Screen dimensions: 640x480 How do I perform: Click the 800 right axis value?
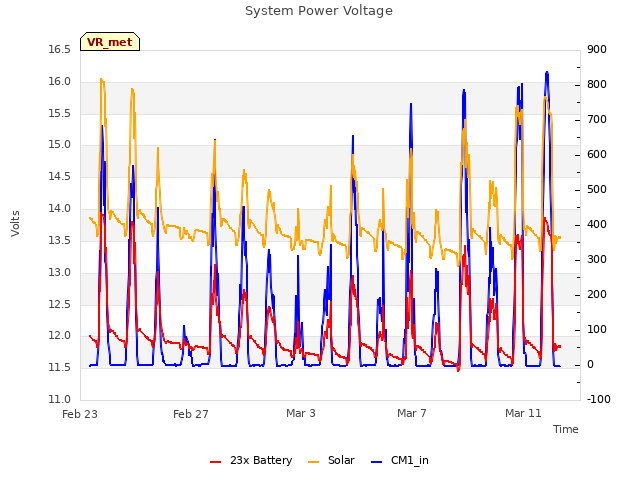click(x=597, y=84)
